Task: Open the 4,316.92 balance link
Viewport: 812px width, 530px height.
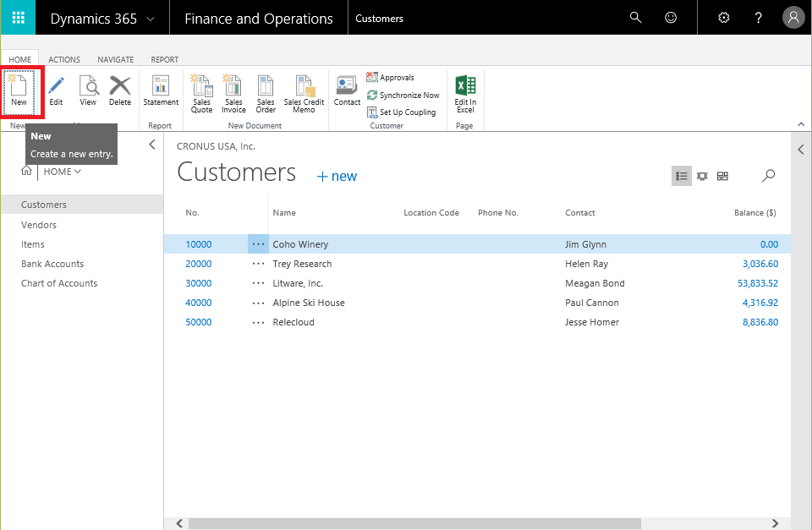Action: [760, 303]
